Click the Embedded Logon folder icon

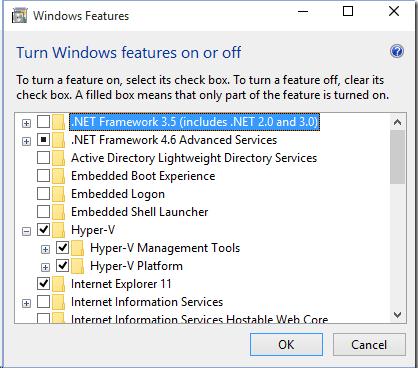pos(59,194)
